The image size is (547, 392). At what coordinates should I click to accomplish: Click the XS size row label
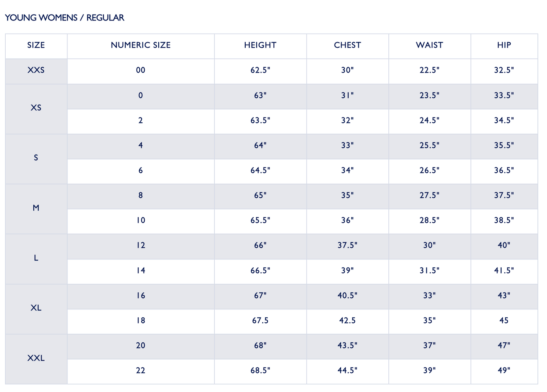tap(36, 109)
